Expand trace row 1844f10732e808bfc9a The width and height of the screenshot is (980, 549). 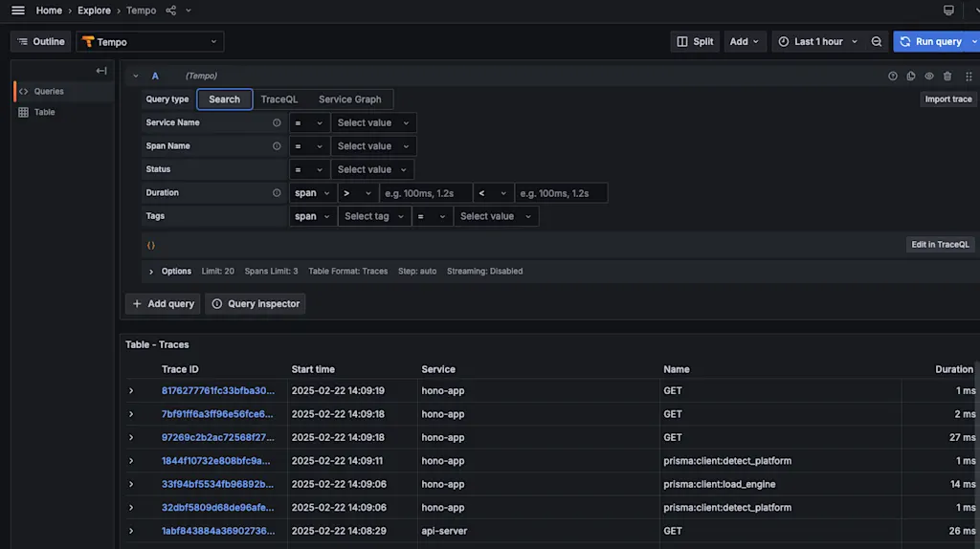coord(130,460)
